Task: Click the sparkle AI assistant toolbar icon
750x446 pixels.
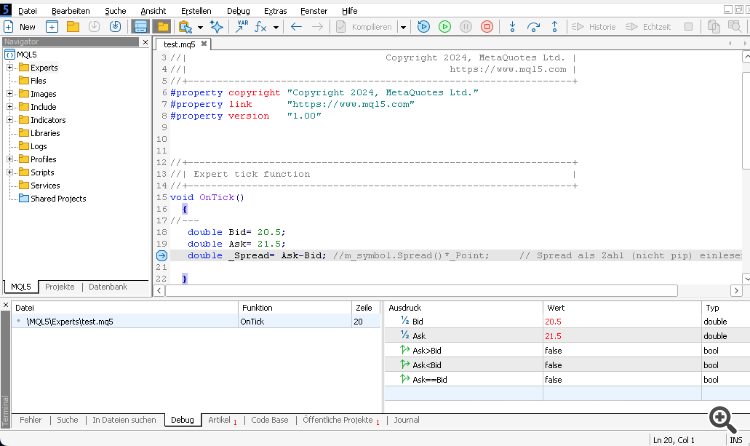Action: (216, 27)
